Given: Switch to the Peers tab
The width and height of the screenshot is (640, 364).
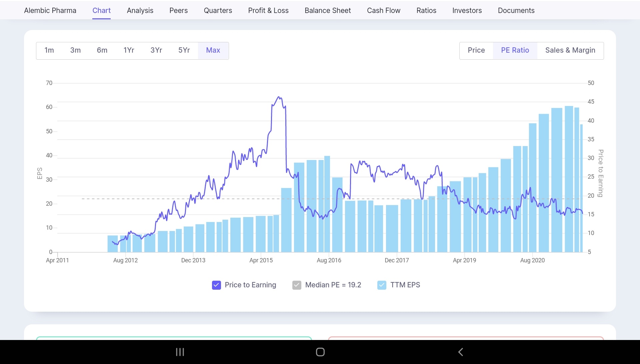Looking at the screenshot, I should 178,10.
